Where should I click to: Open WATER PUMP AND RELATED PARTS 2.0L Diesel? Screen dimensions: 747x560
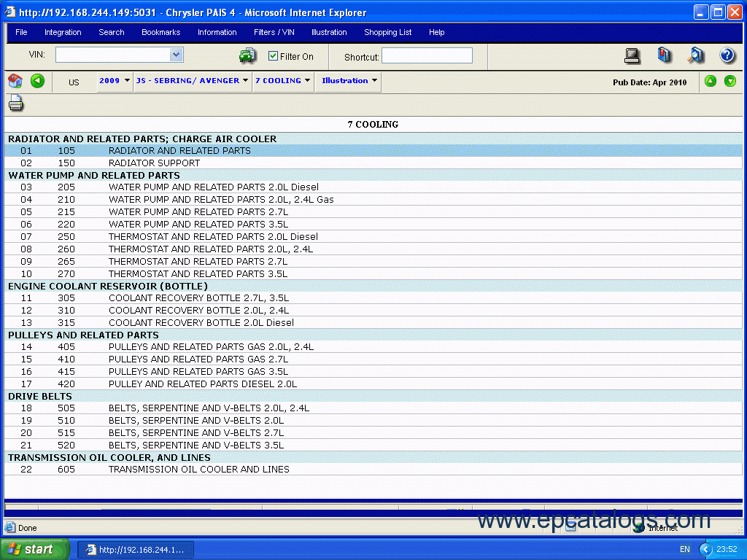pos(373,187)
